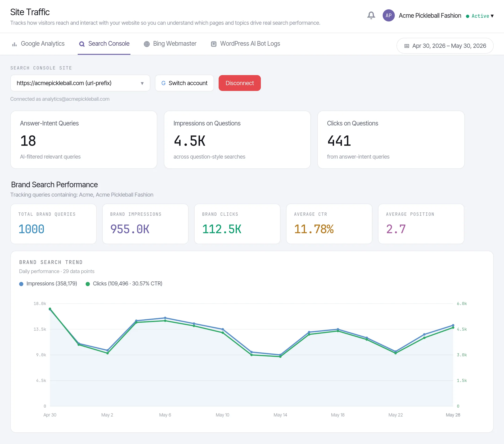
Task: Toggle the Impressions legend series
Action: (48, 284)
